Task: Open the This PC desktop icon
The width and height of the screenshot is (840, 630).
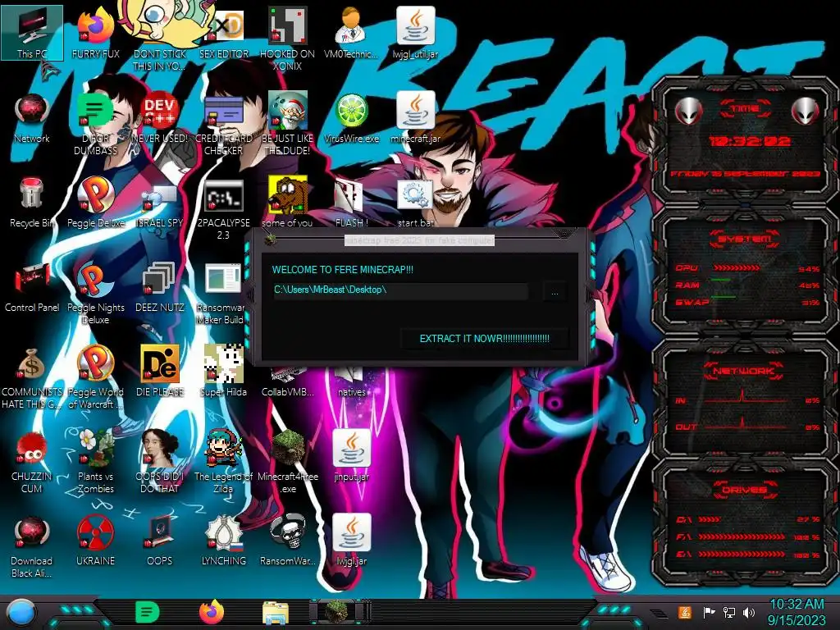Action: [32, 33]
